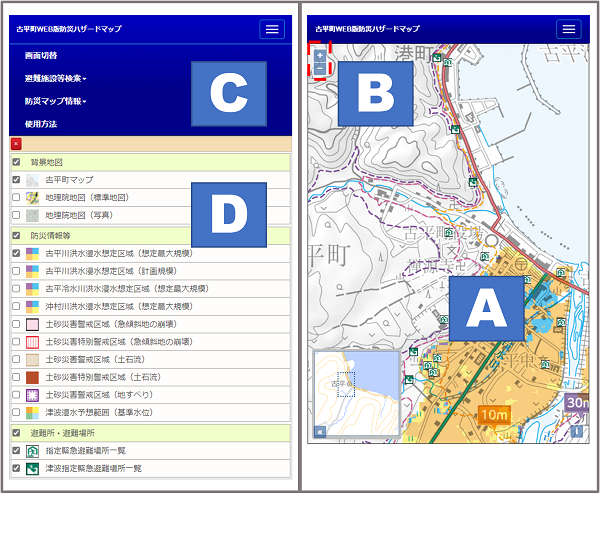Click the 防災情報等 group heading text

point(50,236)
